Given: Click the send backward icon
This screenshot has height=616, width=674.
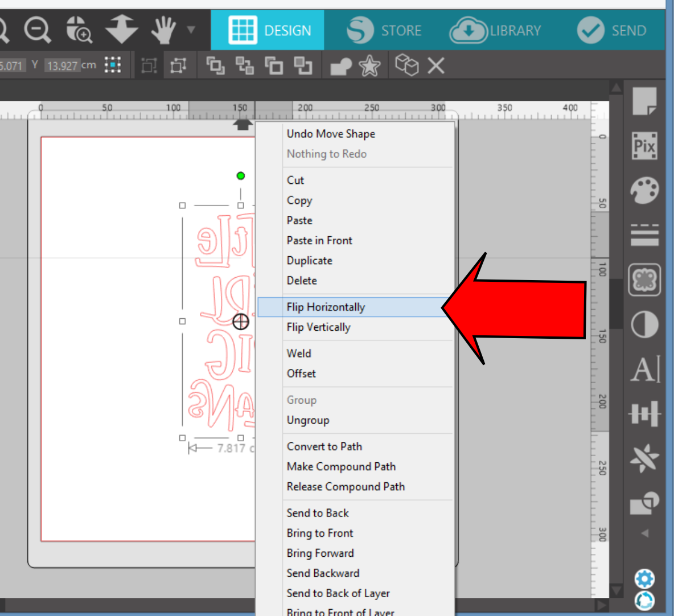Looking at the screenshot, I should 303,66.
